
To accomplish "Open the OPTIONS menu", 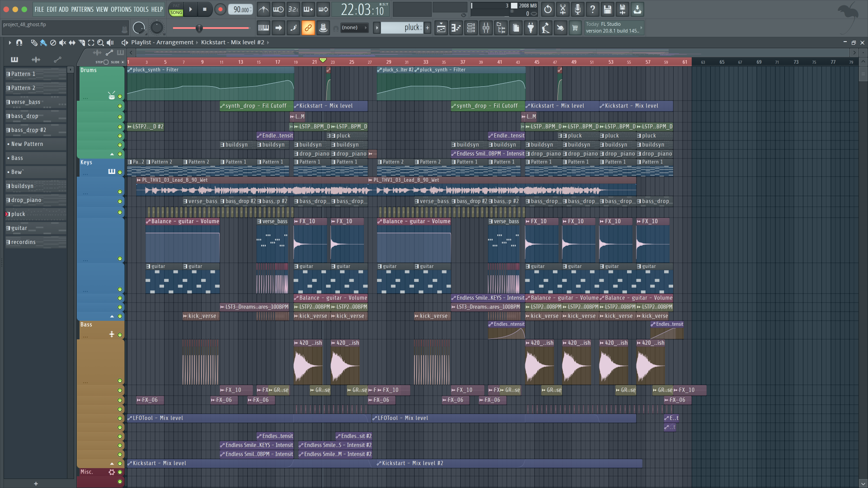I will point(121,9).
